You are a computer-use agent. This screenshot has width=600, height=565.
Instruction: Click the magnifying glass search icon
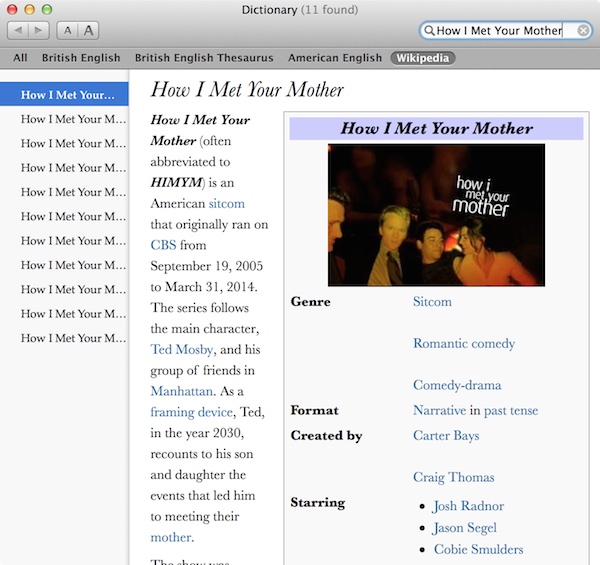click(429, 31)
